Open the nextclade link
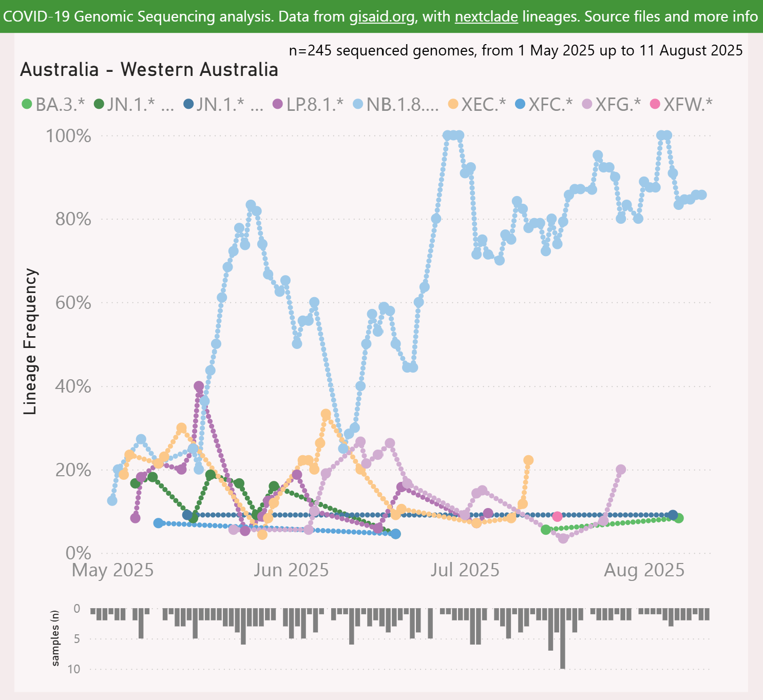 tap(486, 16)
